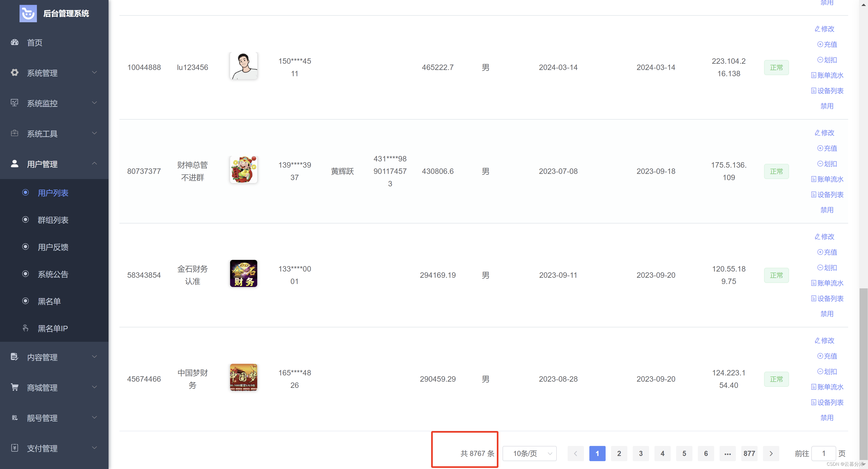The width and height of the screenshot is (868, 469).
Task: Open the 首页 dashboard icon
Action: click(x=14, y=43)
